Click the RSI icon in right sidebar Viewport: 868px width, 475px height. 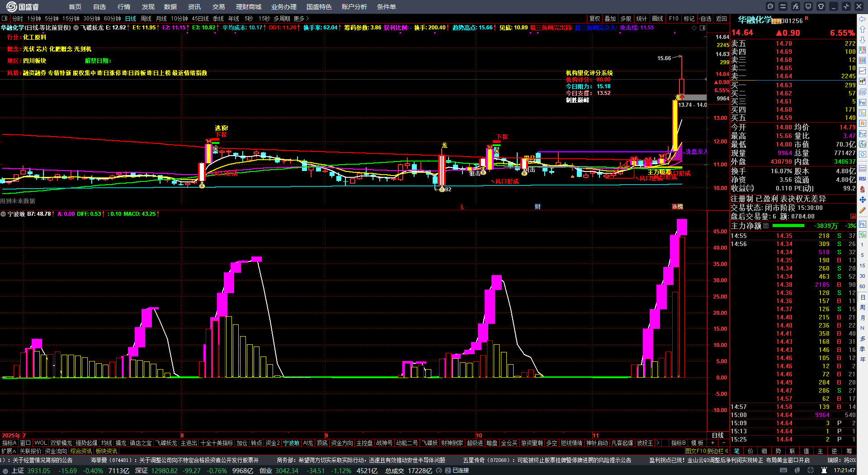863,179
